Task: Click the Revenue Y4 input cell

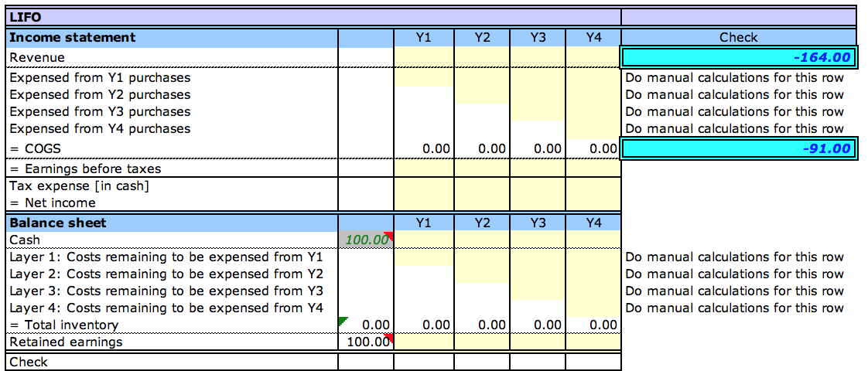Action: [x=593, y=57]
